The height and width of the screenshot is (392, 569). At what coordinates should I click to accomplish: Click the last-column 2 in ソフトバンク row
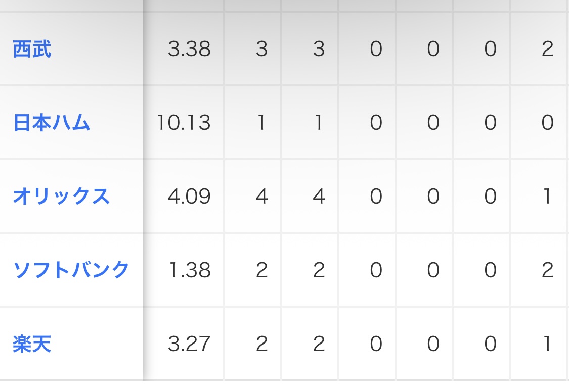pos(547,270)
